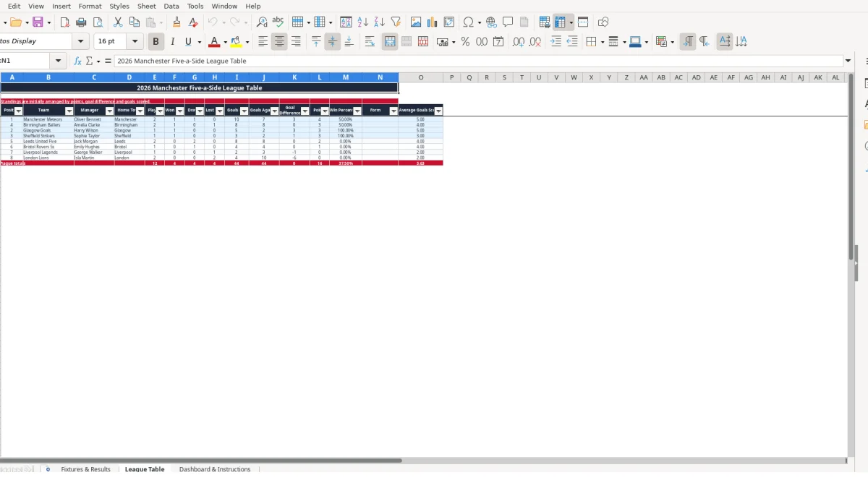Open Find and Replace icon
Screen dimensions: 868x488
262,22
